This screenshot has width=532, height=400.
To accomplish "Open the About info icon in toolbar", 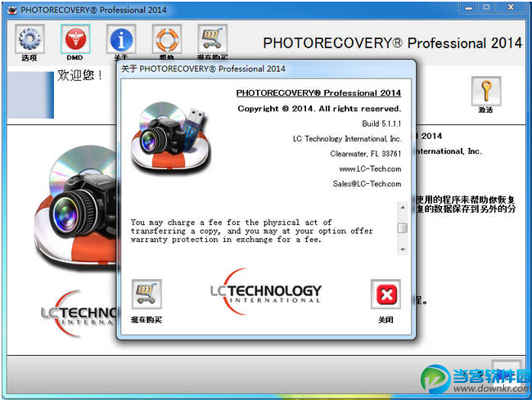I will 121,39.
